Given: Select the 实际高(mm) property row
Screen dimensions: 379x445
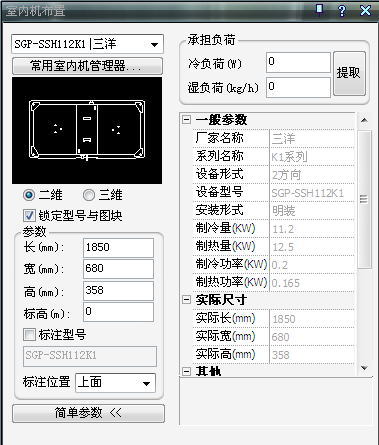Looking at the screenshot, I should coord(273,354).
